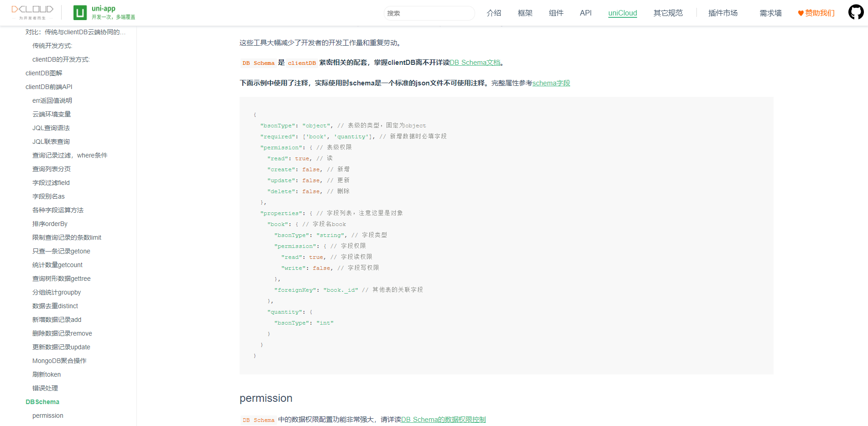868x426 pixels.
Task: Open the 插件市场 page
Action: click(722, 13)
